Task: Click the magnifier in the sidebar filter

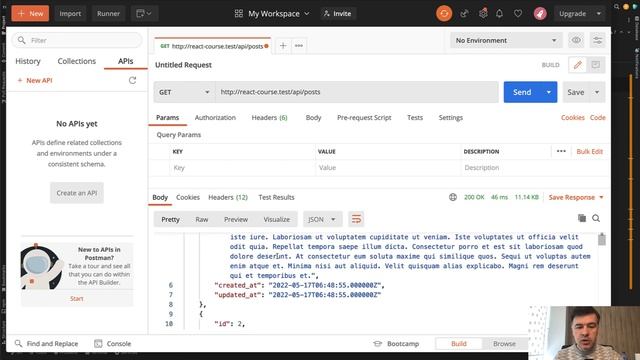Action: click(22, 40)
